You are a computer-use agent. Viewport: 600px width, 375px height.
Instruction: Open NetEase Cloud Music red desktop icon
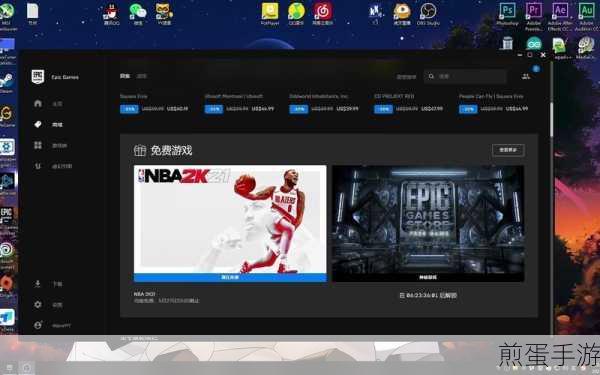coord(323,13)
